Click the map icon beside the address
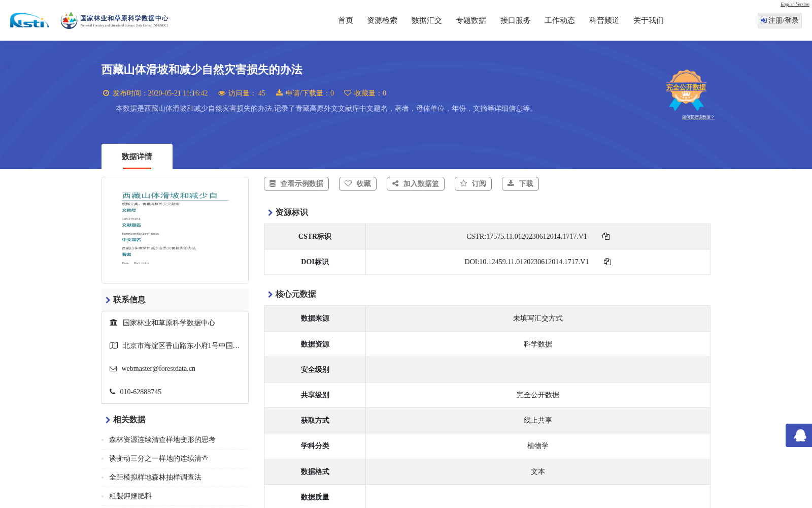 (x=114, y=345)
